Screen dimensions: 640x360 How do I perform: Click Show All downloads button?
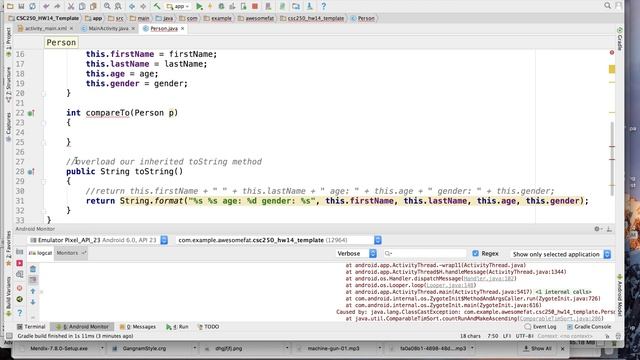(537, 348)
